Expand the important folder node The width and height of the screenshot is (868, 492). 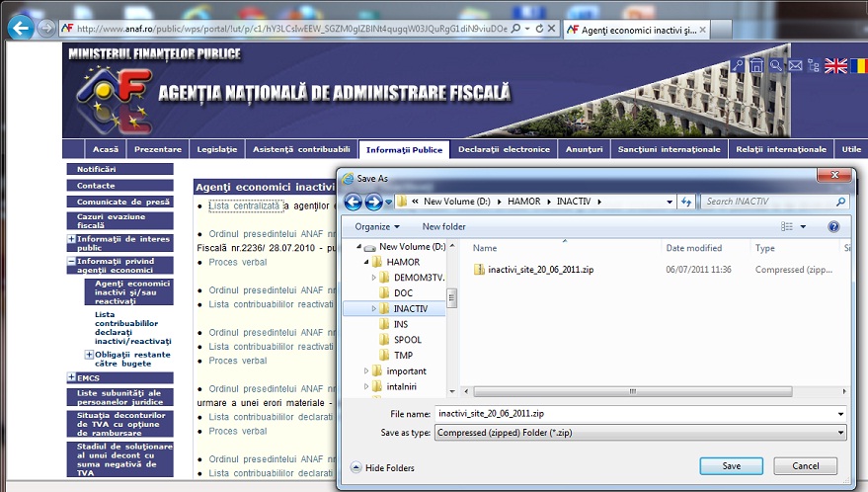[366, 370]
